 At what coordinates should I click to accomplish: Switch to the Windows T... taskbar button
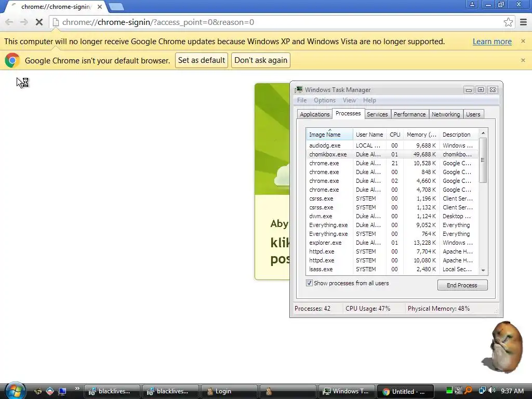point(345,391)
